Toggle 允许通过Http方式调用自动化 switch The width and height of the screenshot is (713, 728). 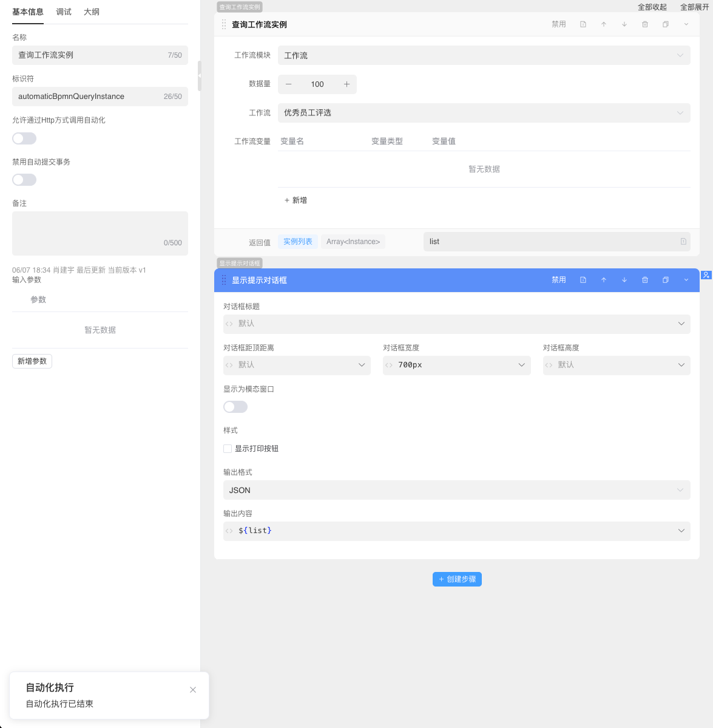[24, 138]
